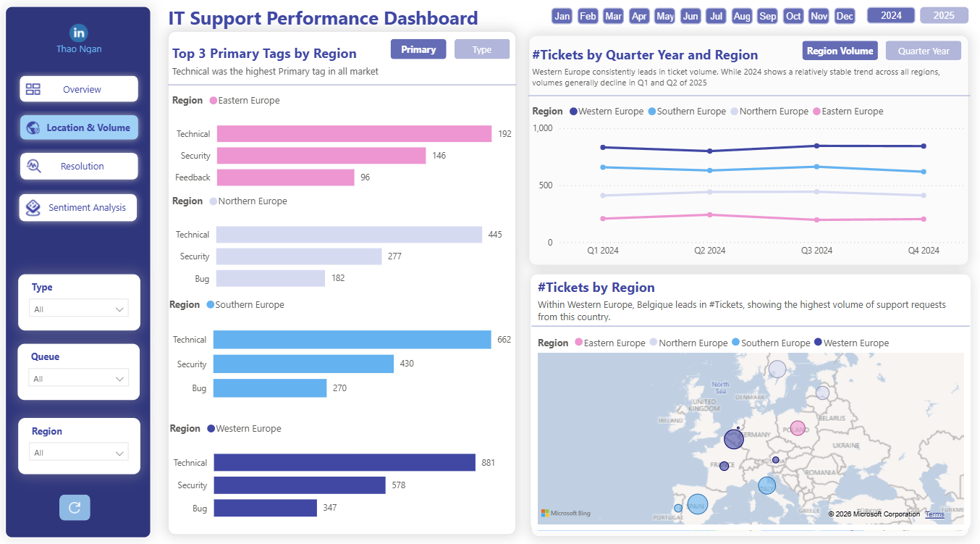The width and height of the screenshot is (980, 544).
Task: Filter by month Jan
Action: coord(562,16)
